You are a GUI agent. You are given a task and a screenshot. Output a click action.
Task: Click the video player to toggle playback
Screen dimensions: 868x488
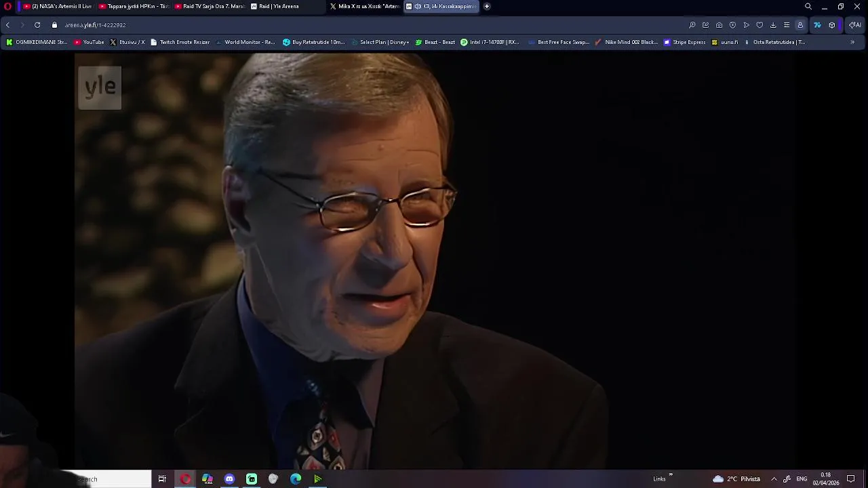click(x=434, y=261)
